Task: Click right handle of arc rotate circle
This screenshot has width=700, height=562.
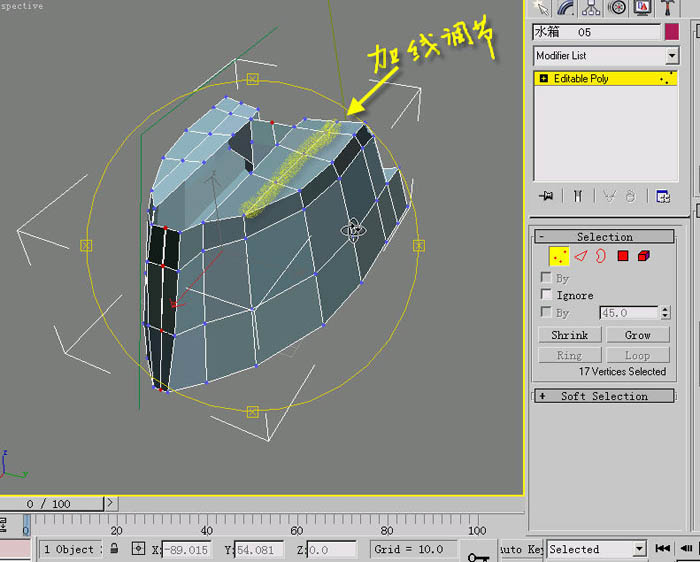Action: tap(419, 246)
